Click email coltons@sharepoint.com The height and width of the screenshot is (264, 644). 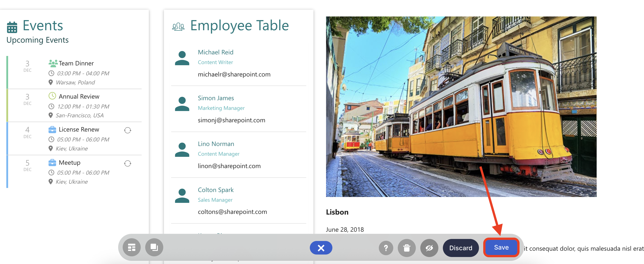pos(232,212)
